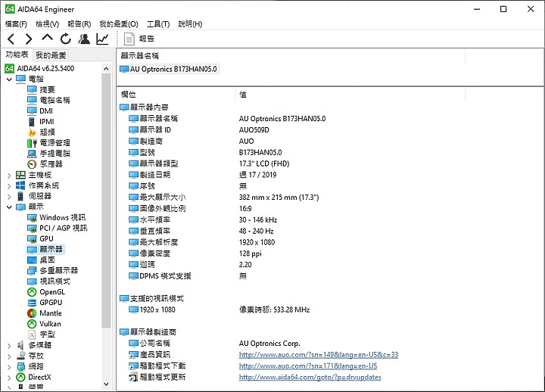Go back with the left arrow toolbar icon
545x392 pixels.
coord(11,39)
